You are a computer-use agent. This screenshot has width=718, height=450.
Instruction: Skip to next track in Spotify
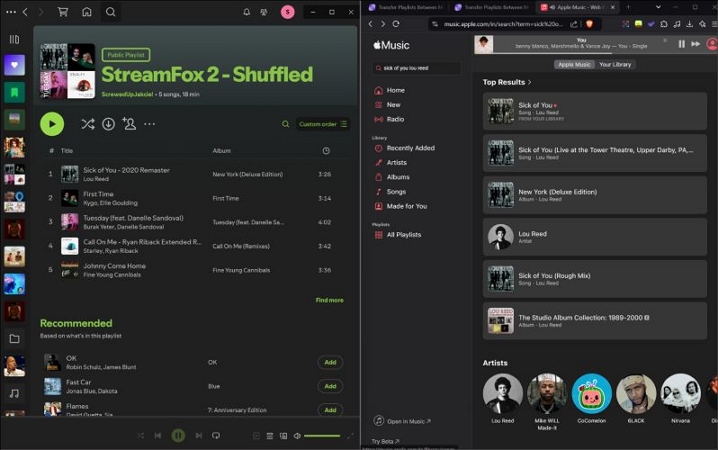point(199,435)
